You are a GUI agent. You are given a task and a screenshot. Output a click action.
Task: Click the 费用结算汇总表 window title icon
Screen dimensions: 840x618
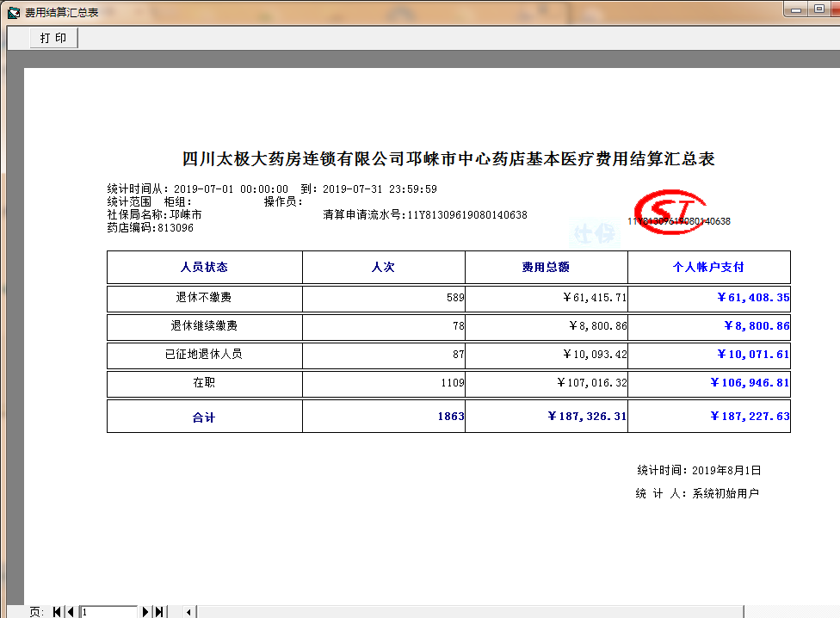14,12
